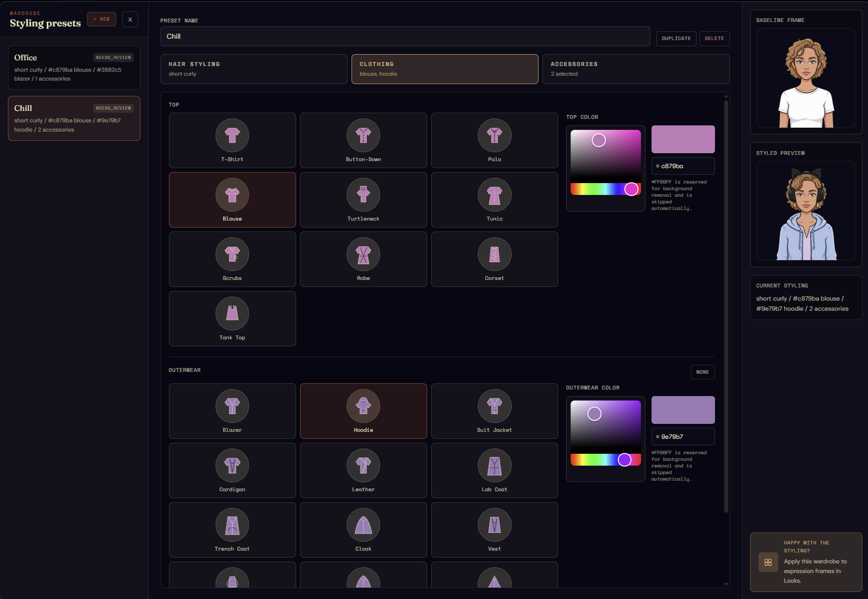Choose the Hoodie outerwear card
This screenshot has width=868, height=599.
pyautogui.click(x=363, y=411)
